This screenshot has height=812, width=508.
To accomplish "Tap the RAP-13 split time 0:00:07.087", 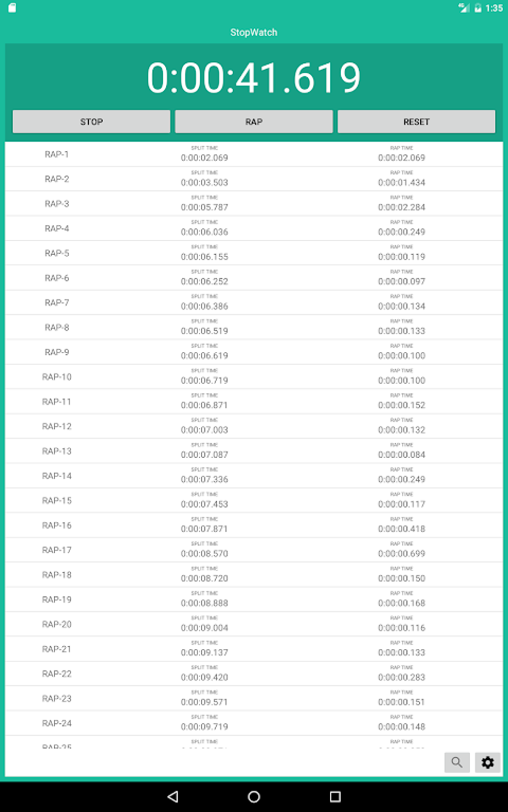I will coord(204,455).
